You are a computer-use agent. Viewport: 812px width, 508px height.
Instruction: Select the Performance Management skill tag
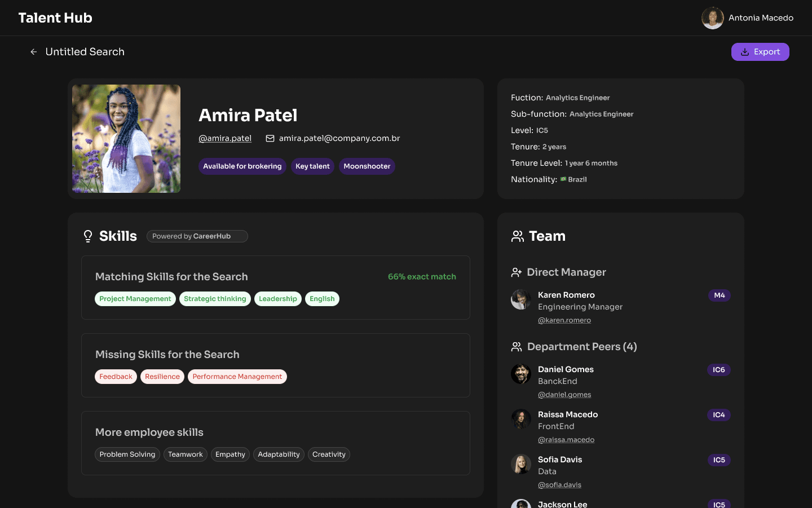coord(237,377)
